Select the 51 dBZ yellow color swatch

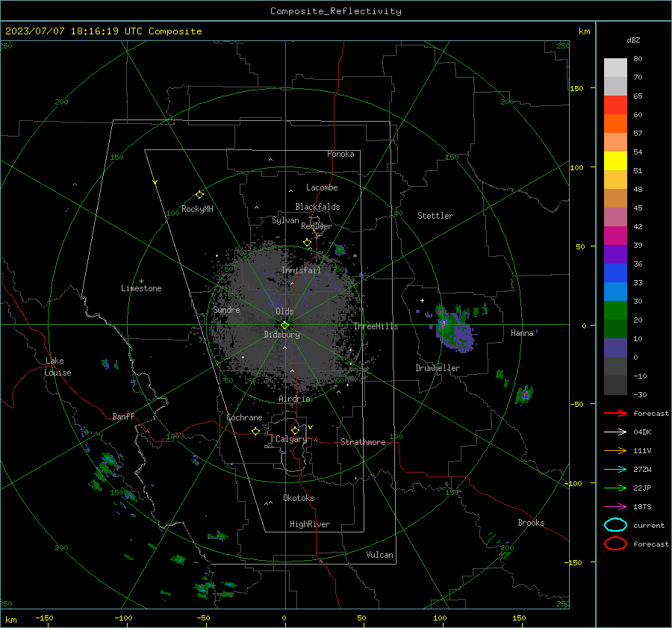(615, 161)
